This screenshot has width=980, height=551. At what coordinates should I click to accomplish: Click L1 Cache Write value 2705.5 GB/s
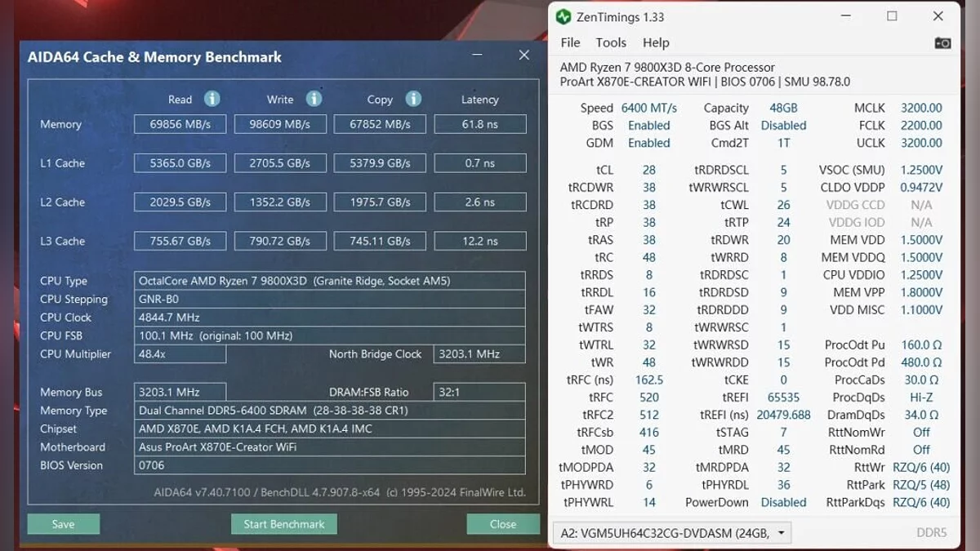(x=280, y=163)
